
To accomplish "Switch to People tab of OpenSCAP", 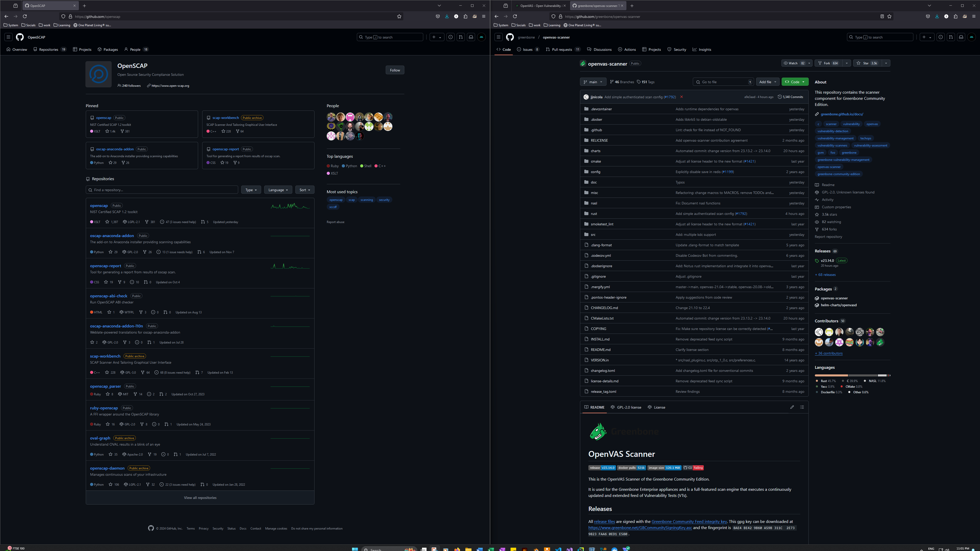I will (x=136, y=50).
